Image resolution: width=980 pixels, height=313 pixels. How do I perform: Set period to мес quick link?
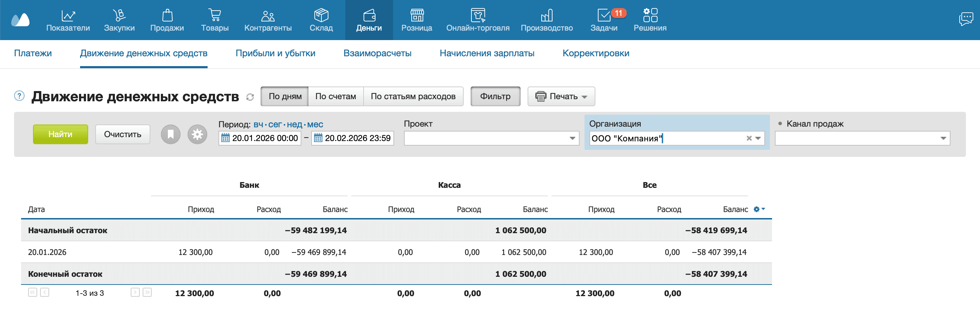coord(315,124)
